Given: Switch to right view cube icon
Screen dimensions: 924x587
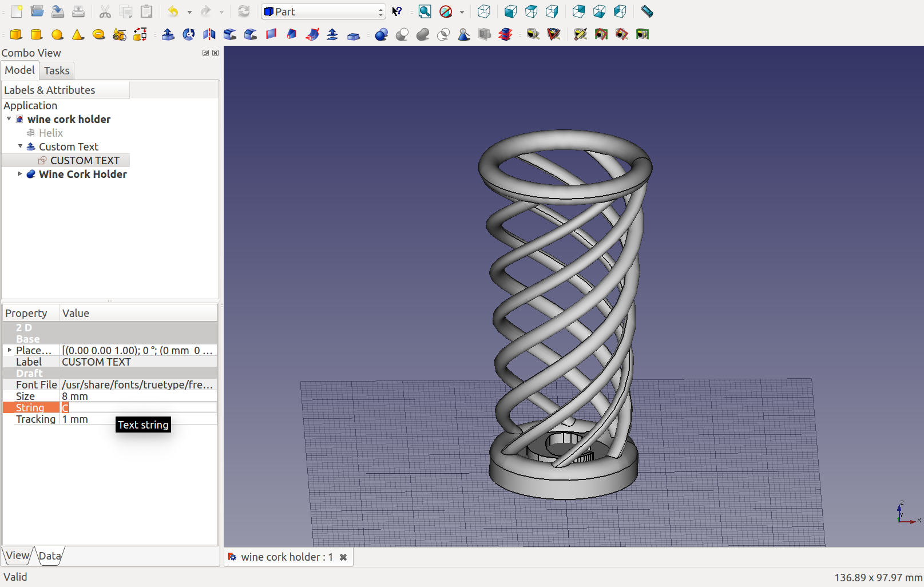Looking at the screenshot, I should (x=552, y=11).
